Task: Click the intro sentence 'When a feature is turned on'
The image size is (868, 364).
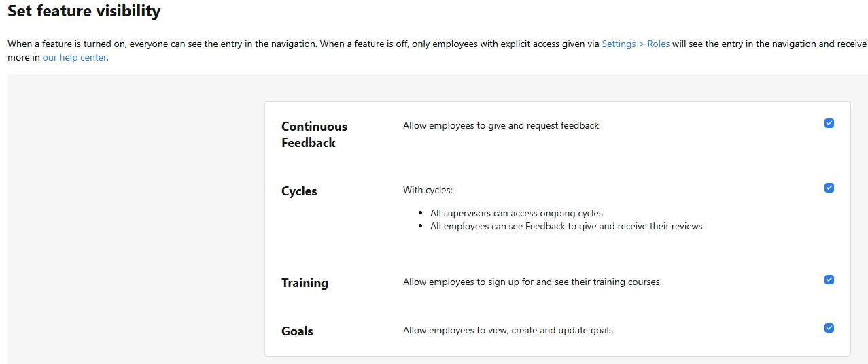Action: (x=67, y=44)
